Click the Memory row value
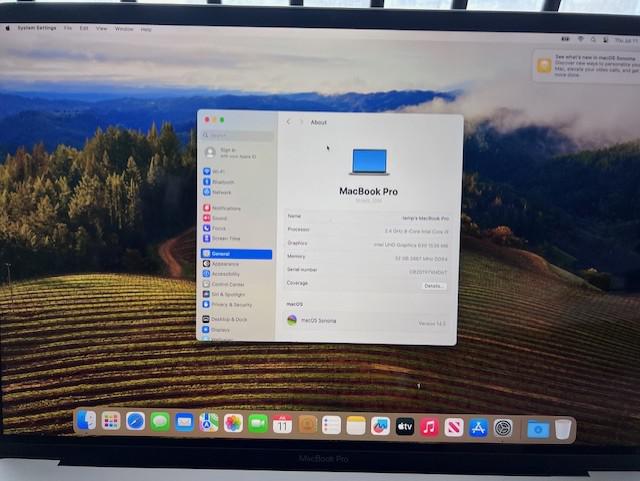 421,259
